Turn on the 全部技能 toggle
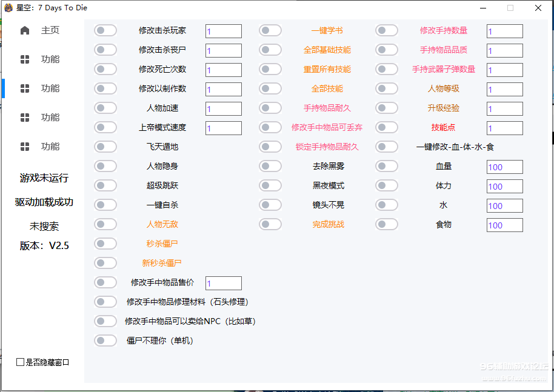Image resolution: width=554 pixels, height=392 pixels. pyautogui.click(x=270, y=88)
